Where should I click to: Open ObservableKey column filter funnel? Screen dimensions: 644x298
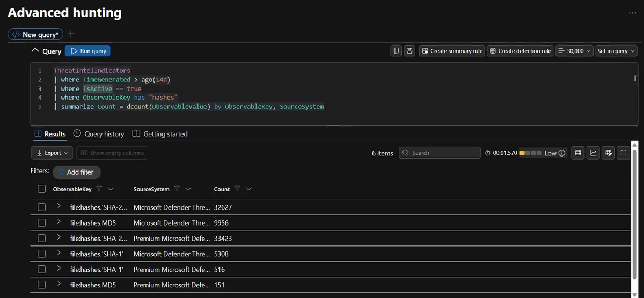coord(99,189)
